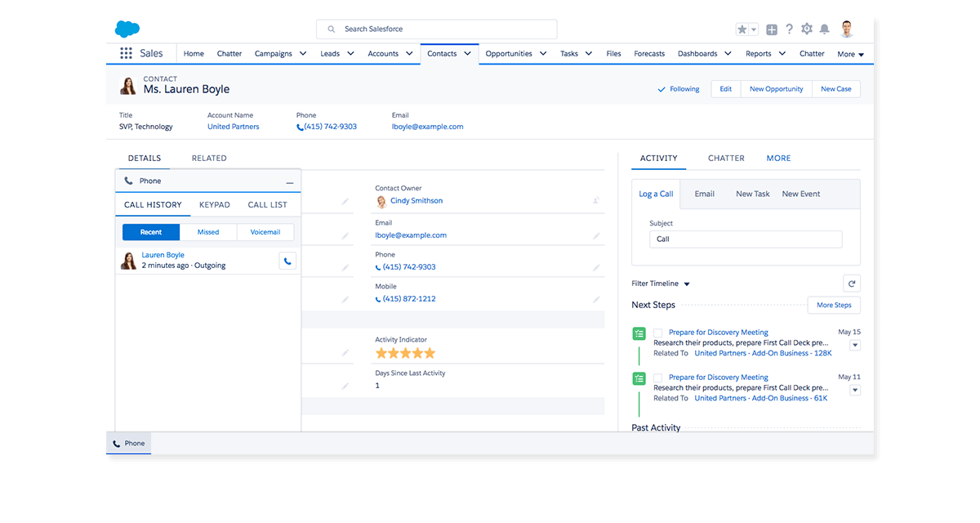Call Lauren Boyle from call history
980x523 pixels.
[x=287, y=261]
